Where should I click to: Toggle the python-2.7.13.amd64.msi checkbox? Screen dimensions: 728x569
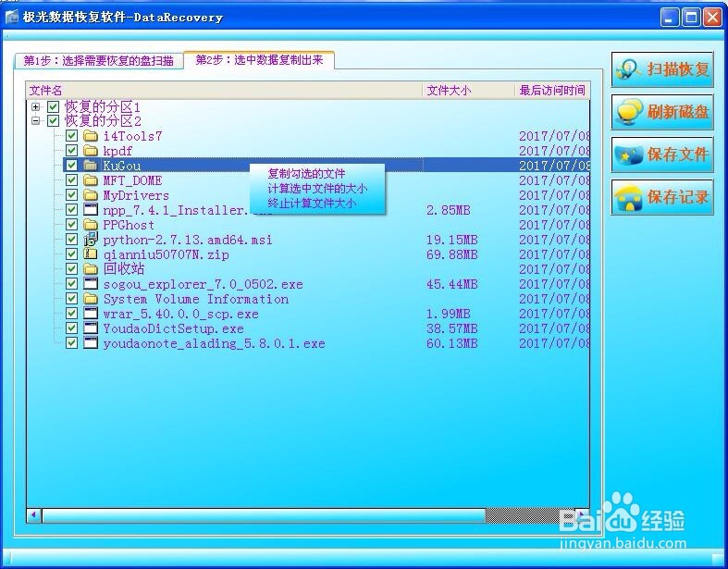coord(71,240)
